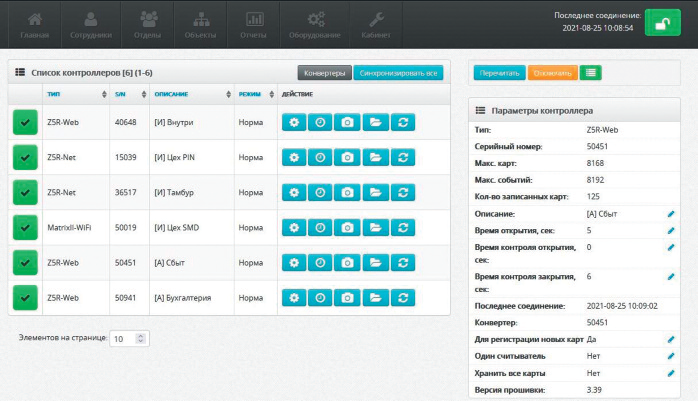This screenshot has height=401, width=698.
Task: Open settings gear for controller 15039
Action: click(x=294, y=157)
